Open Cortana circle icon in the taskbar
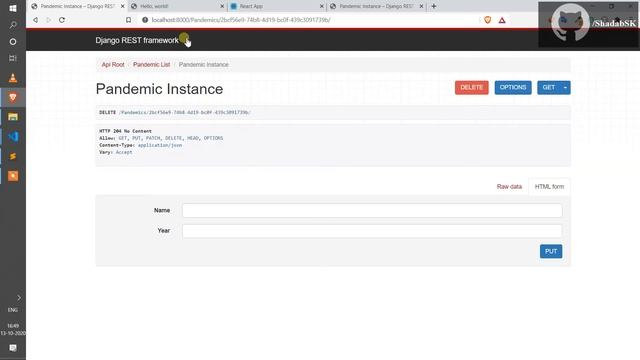 (13, 42)
